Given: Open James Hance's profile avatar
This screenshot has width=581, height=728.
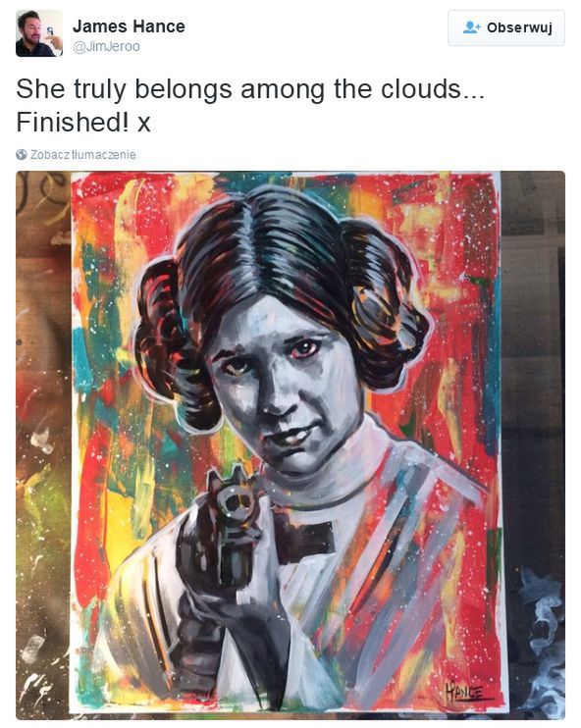Looking at the screenshot, I should [x=39, y=33].
